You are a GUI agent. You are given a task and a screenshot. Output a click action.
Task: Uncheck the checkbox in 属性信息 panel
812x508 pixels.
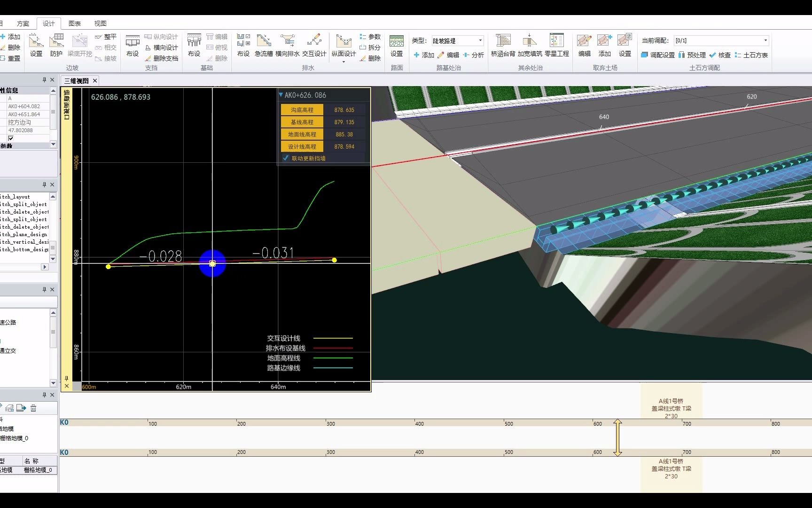(x=11, y=138)
